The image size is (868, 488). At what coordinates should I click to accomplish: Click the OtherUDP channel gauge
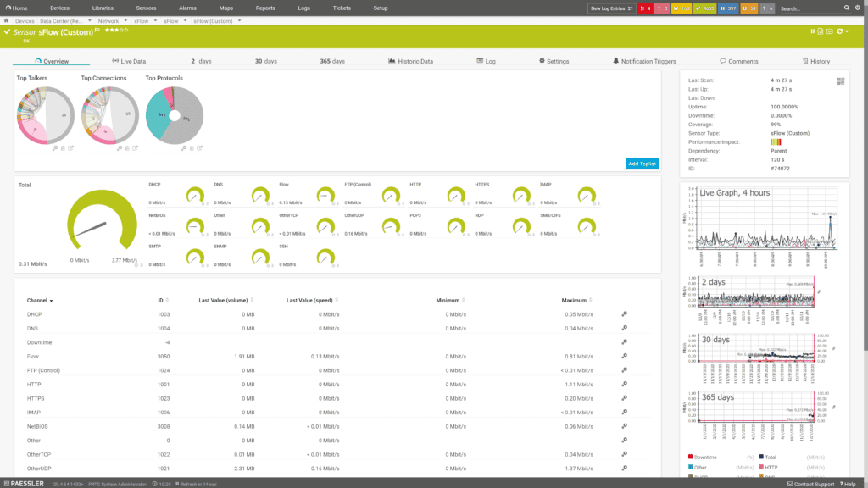[x=391, y=225]
